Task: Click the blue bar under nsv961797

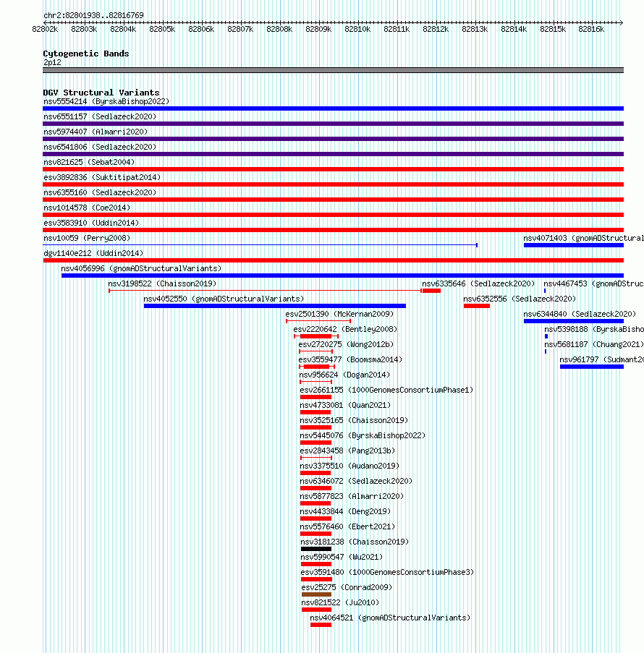Action: 592,367
